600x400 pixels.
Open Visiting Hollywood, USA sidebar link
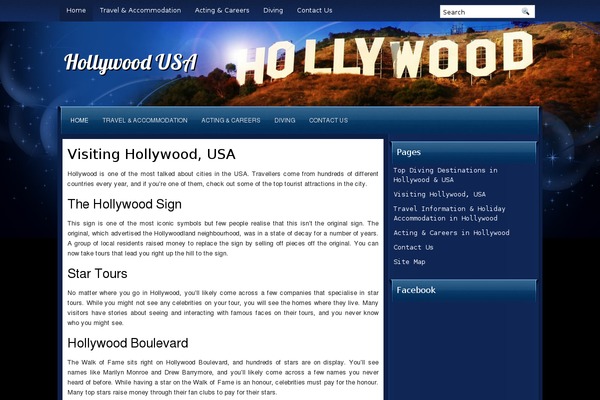(x=439, y=194)
